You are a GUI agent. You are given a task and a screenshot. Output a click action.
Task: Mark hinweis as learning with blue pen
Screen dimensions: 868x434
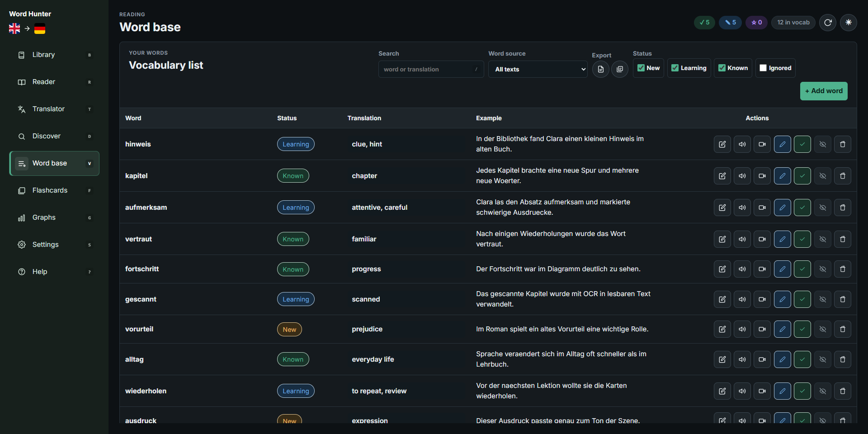point(783,144)
